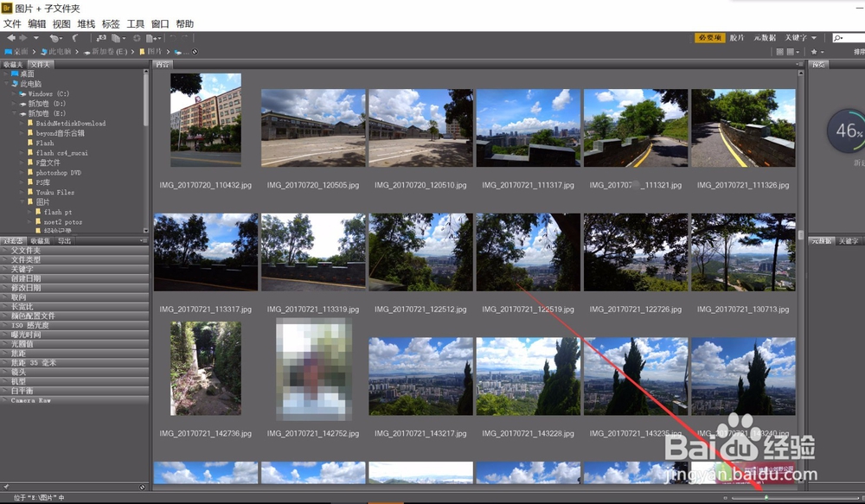This screenshot has height=504, width=865.
Task: Expand the 修改日期 filter
Action: click(74, 288)
